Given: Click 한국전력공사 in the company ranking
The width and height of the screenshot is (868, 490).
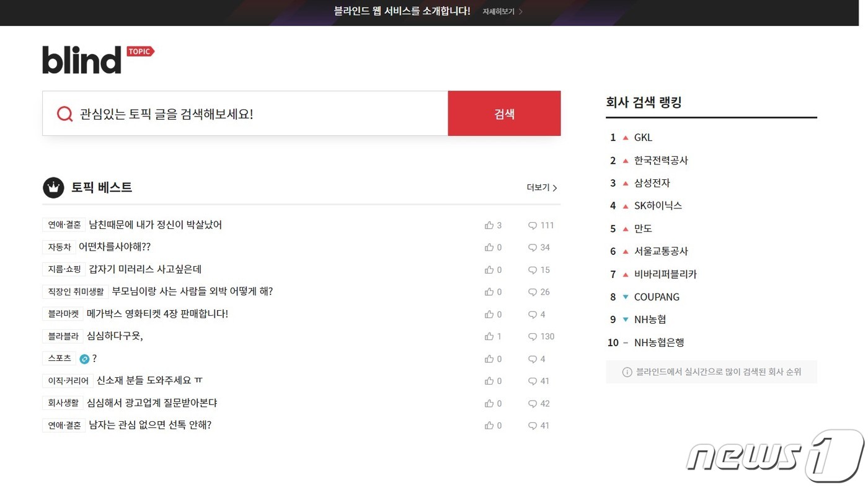Looking at the screenshot, I should coord(661,160).
